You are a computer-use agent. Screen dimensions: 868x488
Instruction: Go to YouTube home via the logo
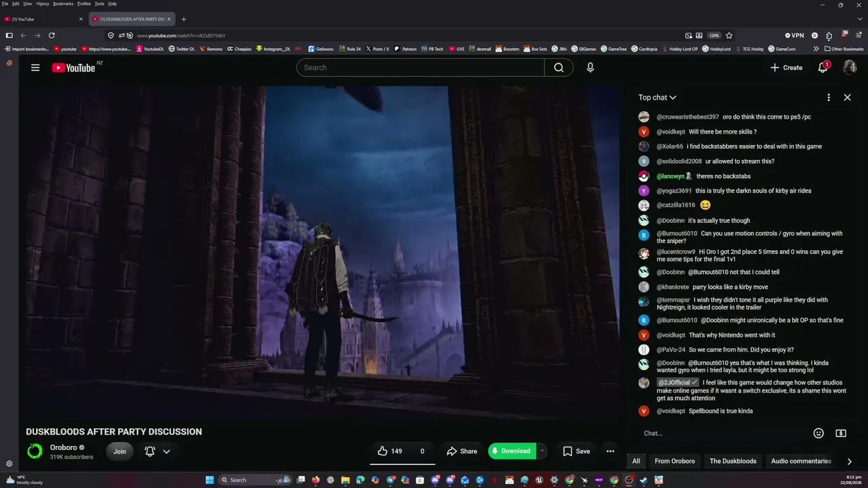73,68
